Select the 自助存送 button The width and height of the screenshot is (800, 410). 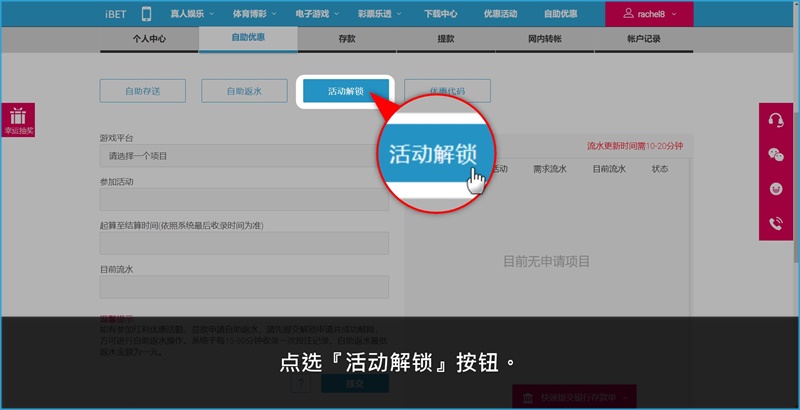tap(143, 91)
